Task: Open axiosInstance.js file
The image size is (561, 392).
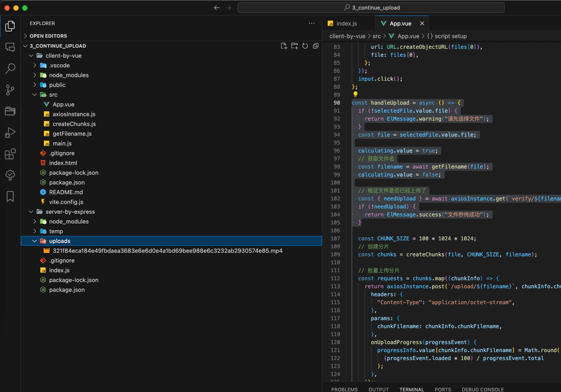Action: [171, 114]
